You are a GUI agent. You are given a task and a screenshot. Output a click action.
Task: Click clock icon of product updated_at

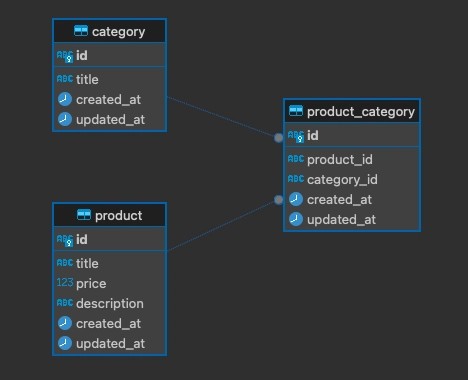click(x=65, y=343)
